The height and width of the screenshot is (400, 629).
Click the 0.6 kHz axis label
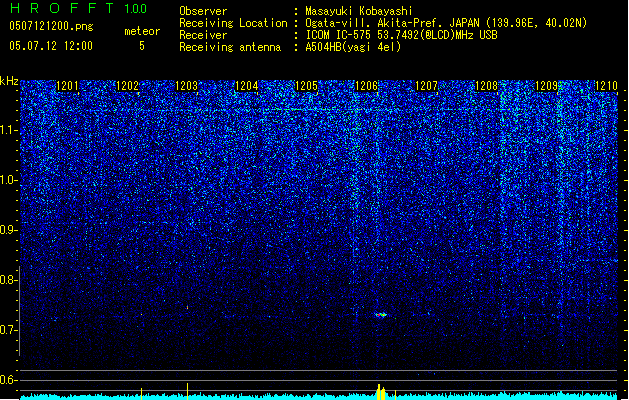coord(8,380)
